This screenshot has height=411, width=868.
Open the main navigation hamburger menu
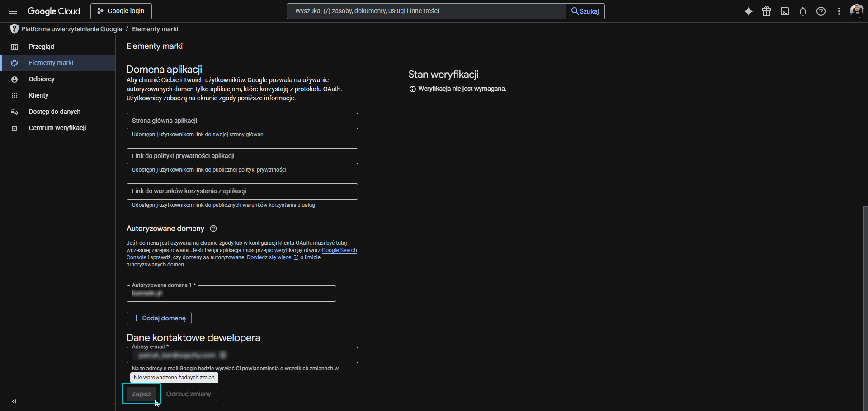[x=13, y=11]
